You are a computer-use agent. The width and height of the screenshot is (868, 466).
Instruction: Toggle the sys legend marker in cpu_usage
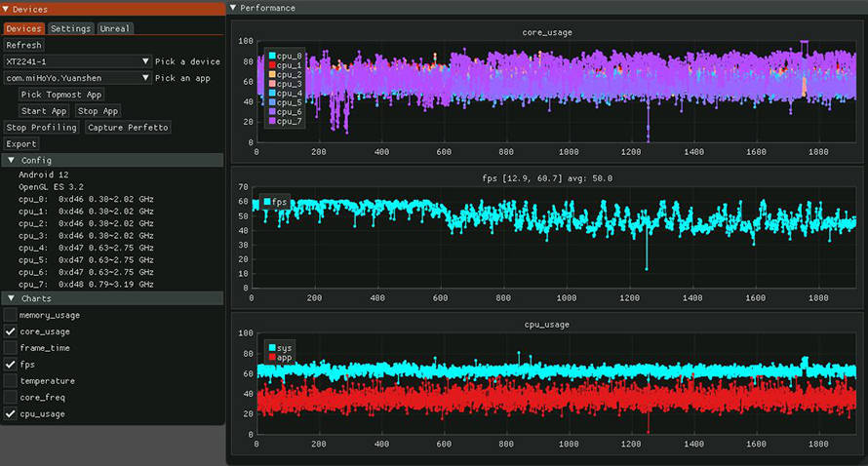coord(271,347)
